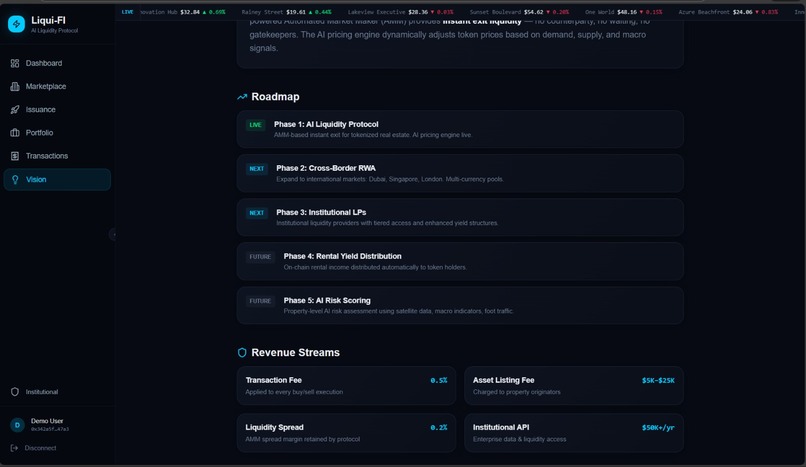806x467 pixels.
Task: Click the Disconnect logout icon
Action: pyautogui.click(x=14, y=448)
